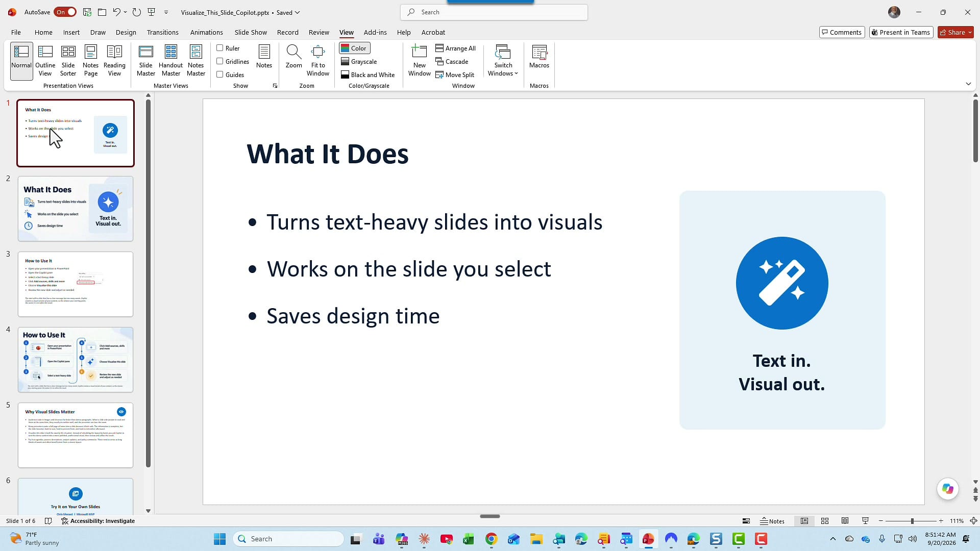Open Slide Master view
Screen dimensions: 980x551
[145, 61]
